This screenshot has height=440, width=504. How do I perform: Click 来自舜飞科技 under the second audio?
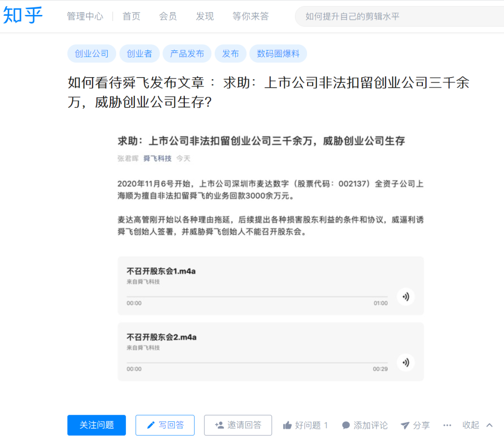tap(143, 348)
